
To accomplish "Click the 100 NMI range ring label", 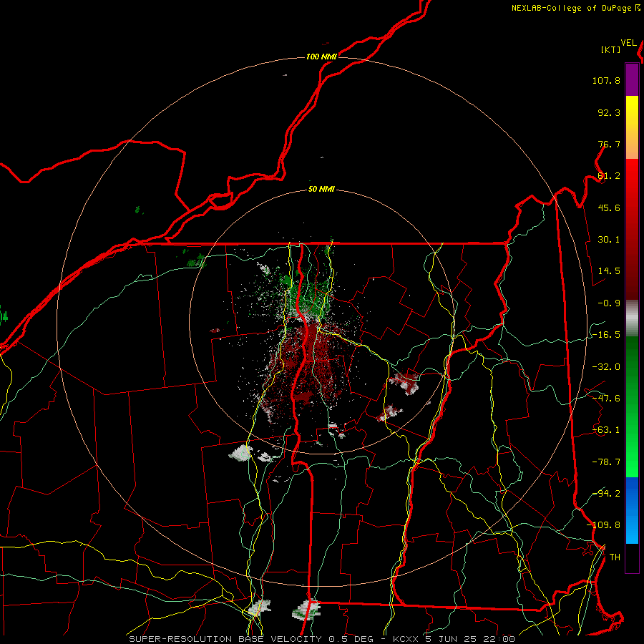I will tap(321, 57).
